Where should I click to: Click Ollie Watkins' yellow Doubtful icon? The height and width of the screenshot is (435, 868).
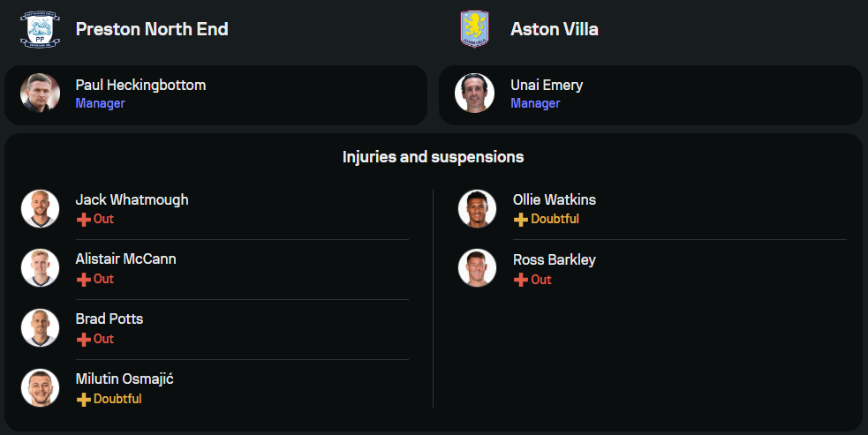(520, 220)
